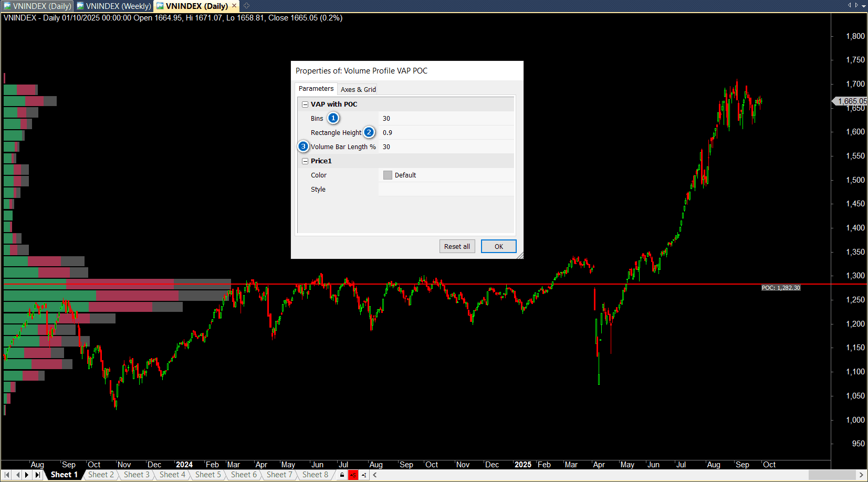868x482 pixels.
Task: Open Sheet 5
Action: (208, 475)
